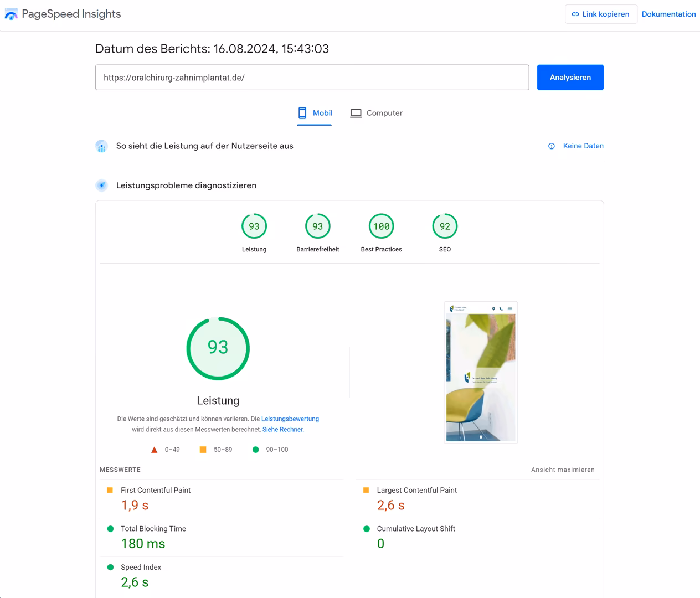This screenshot has height=598, width=700.
Task: Click the orange square icon beside First Contentful Paint
Action: coord(110,490)
